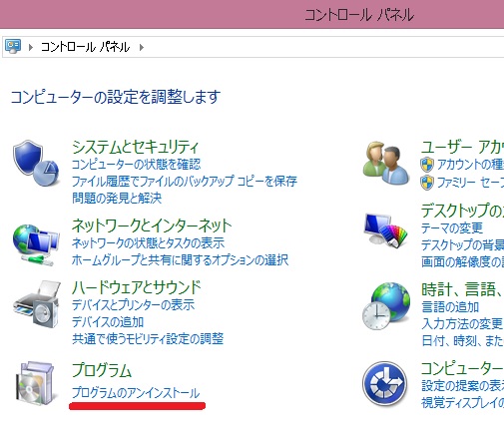
Task: Open ユーザー アカウント category heading
Action: tap(462, 147)
